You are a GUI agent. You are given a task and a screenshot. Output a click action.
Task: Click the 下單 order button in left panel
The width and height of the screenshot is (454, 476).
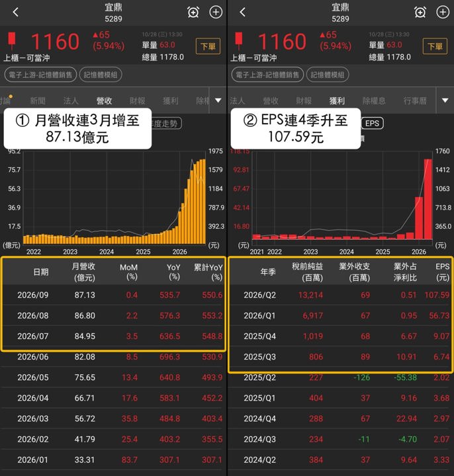[208, 46]
